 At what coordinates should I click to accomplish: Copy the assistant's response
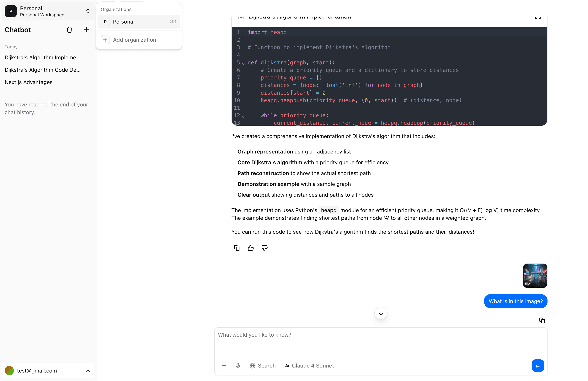click(236, 248)
